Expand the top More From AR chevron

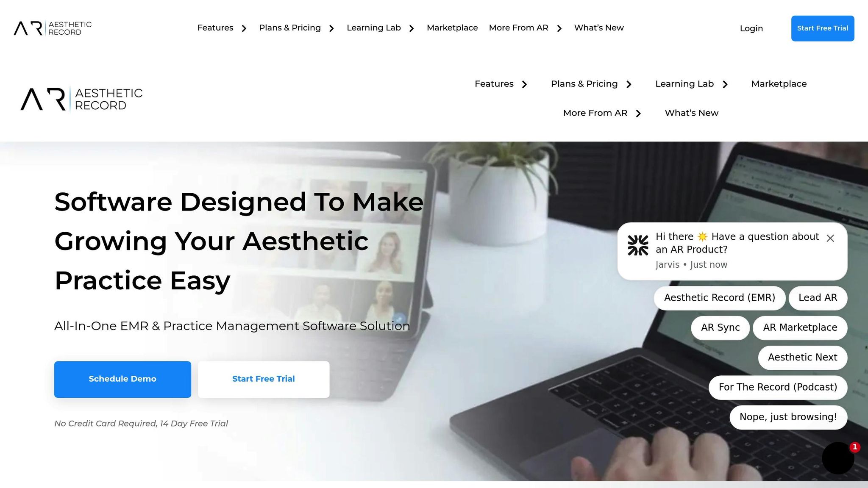(x=559, y=28)
